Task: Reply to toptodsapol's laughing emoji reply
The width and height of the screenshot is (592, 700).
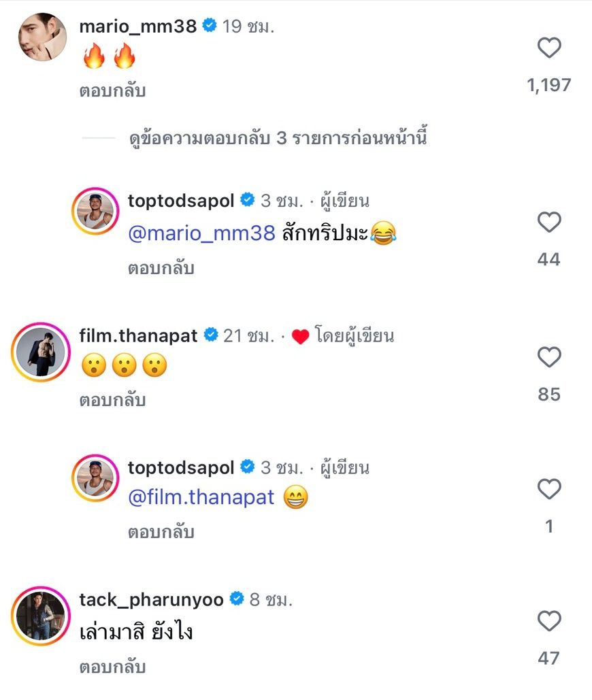Action: pyautogui.click(x=161, y=268)
